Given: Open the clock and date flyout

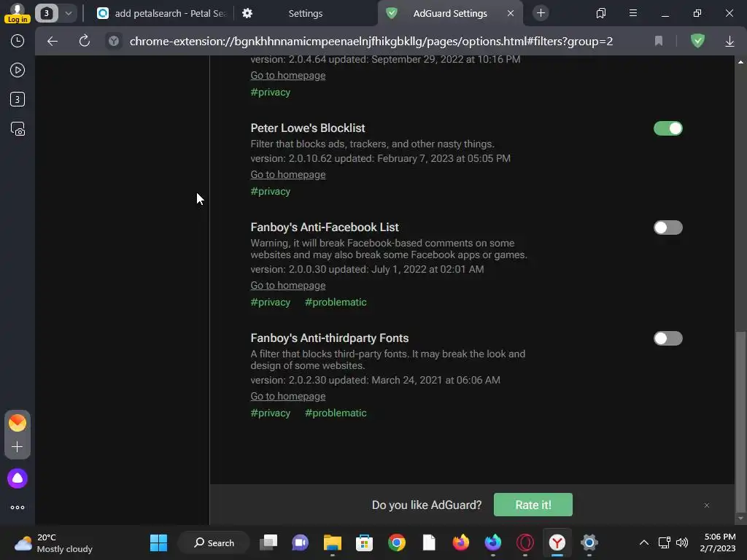Looking at the screenshot, I should point(718,542).
